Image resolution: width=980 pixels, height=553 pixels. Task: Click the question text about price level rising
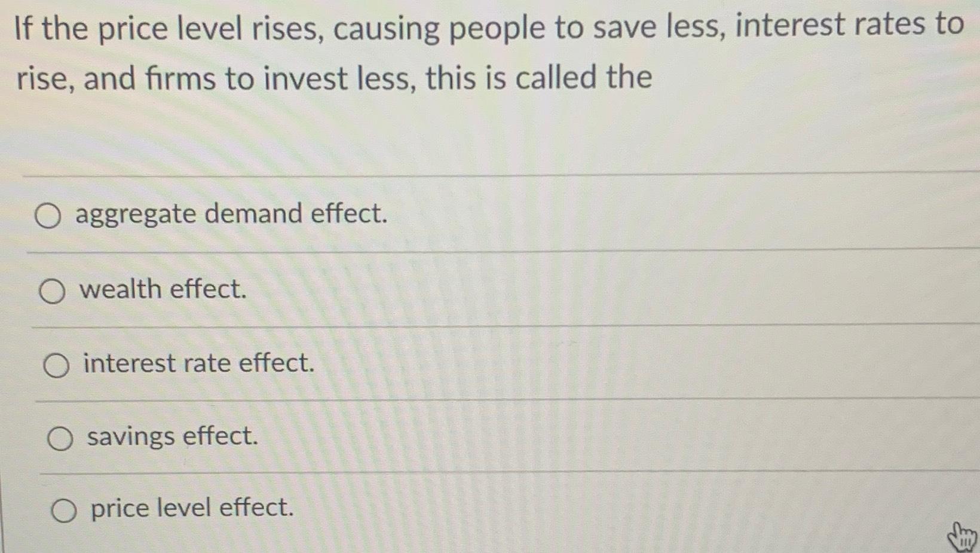(418, 51)
